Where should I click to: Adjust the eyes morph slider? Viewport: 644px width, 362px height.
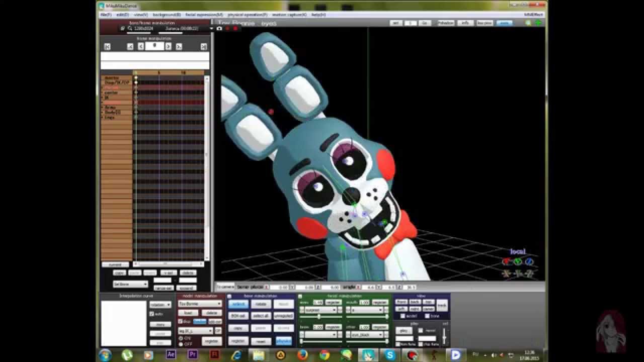319,317
